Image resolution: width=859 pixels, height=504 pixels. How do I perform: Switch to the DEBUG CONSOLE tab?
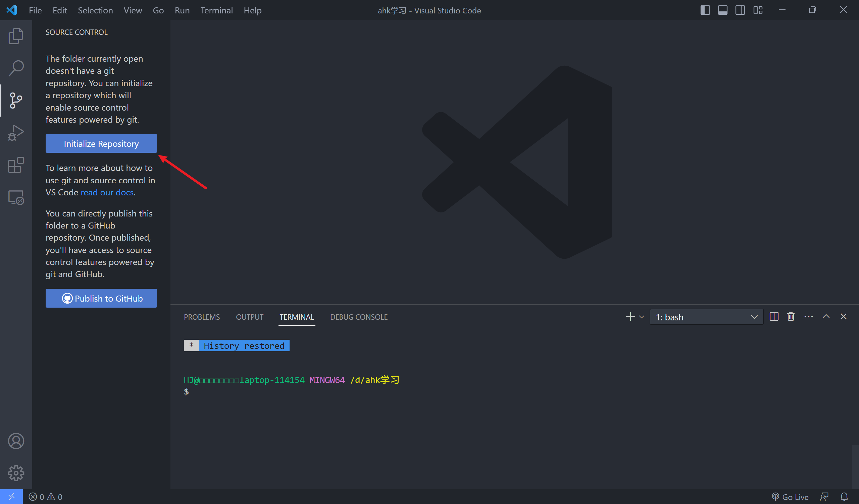(359, 317)
